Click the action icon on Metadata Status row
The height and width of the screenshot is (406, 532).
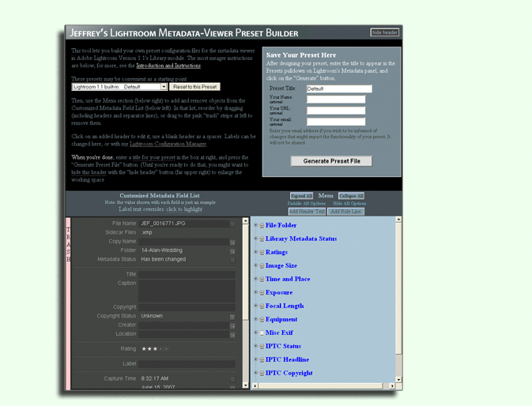coord(232,260)
